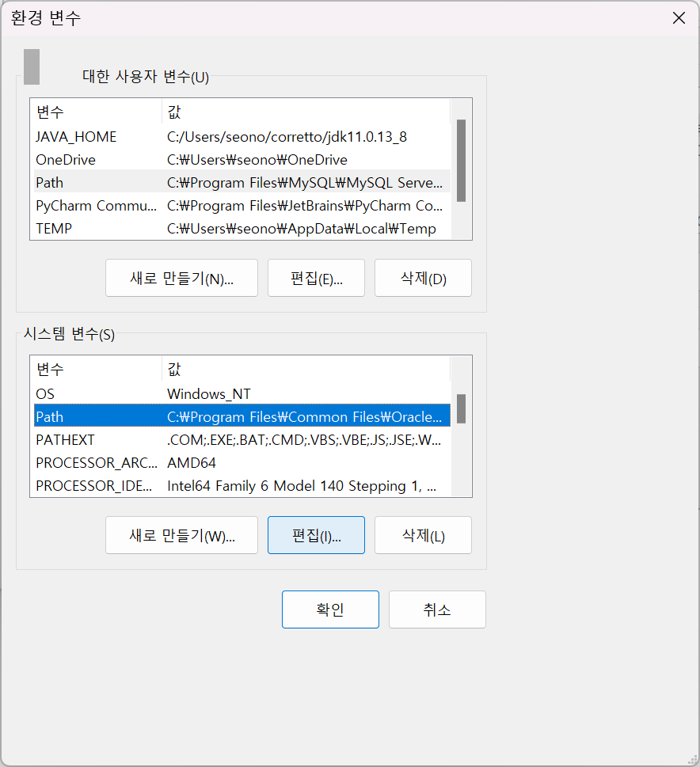
Task: Select PATHEXT system variable row
Action: pos(242,440)
